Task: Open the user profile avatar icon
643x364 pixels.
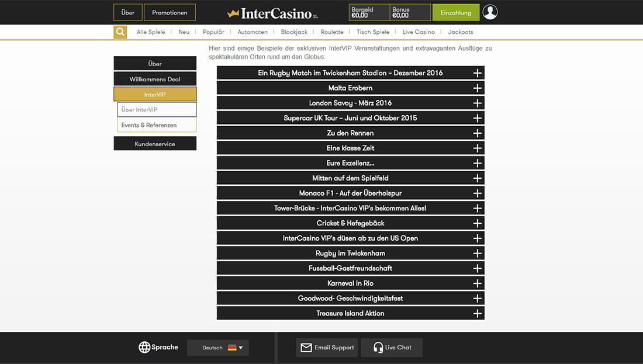Action: pos(490,12)
